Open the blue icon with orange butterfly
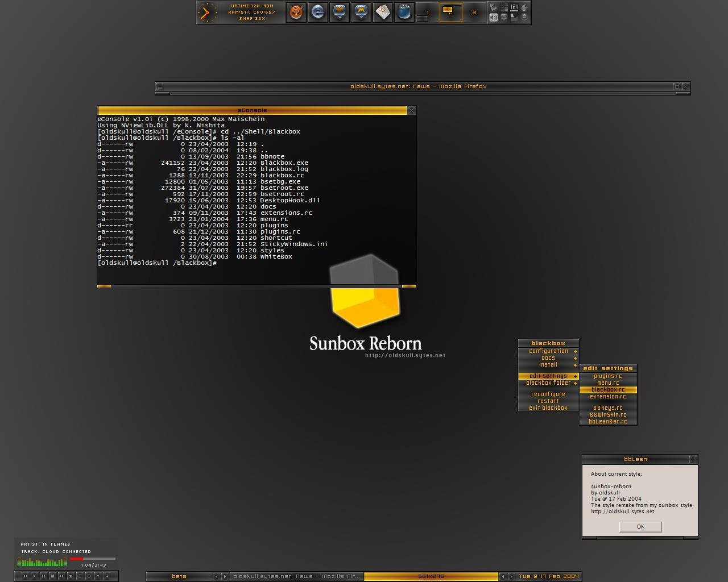Screen dimensions: 728x582 tap(340, 12)
